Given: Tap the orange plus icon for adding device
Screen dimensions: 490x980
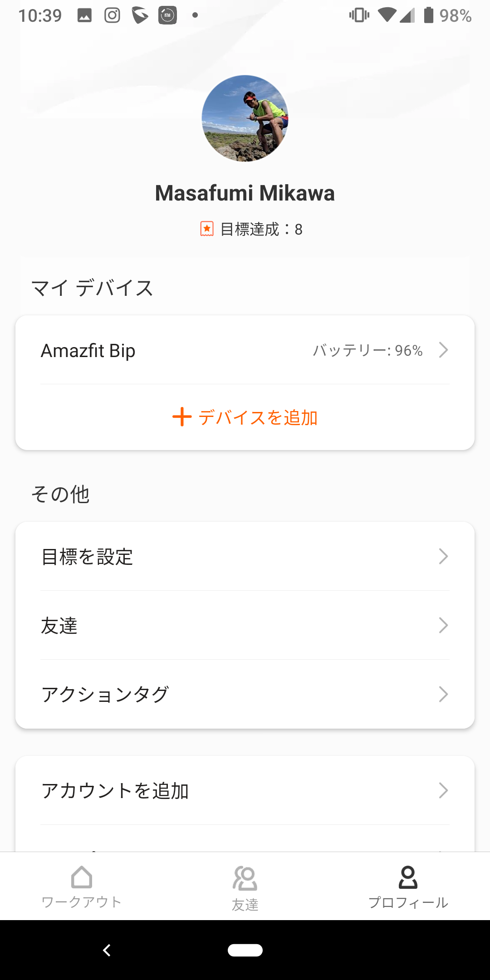Looking at the screenshot, I should [182, 416].
